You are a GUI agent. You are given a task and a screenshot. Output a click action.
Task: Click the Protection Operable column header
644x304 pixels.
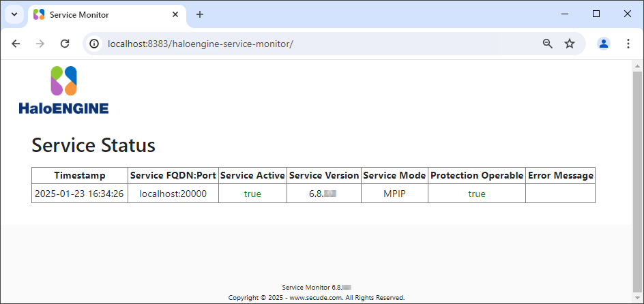(x=477, y=175)
